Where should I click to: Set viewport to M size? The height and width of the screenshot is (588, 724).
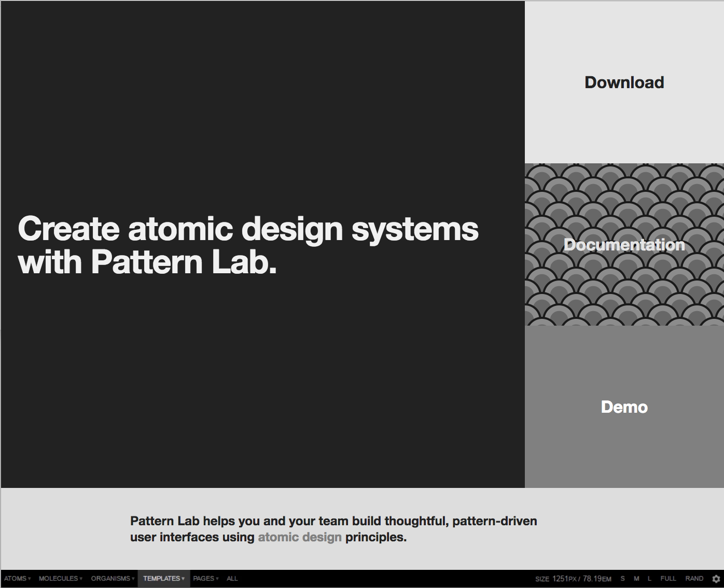[636, 579]
